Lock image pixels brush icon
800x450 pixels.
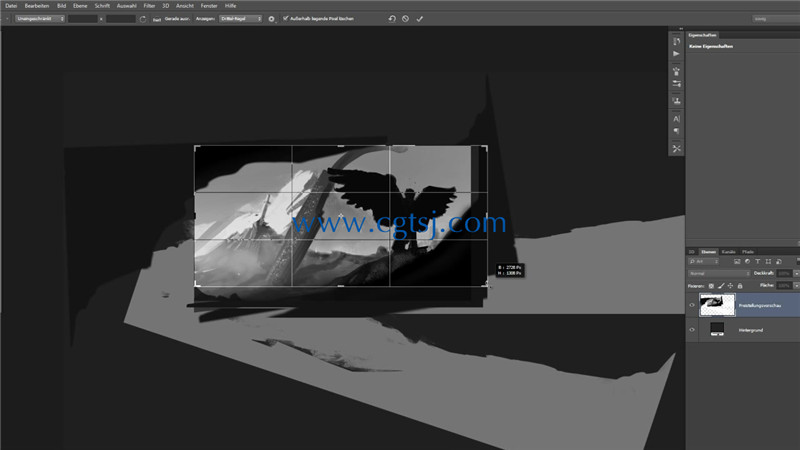click(x=721, y=286)
